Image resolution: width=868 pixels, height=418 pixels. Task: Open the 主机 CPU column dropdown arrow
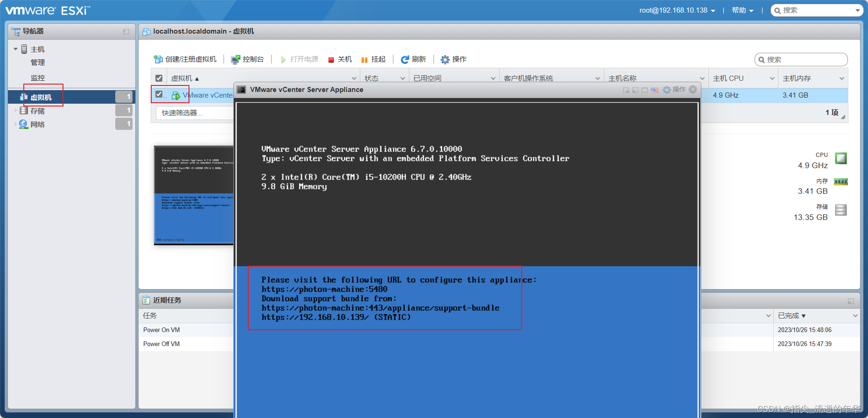[772, 78]
